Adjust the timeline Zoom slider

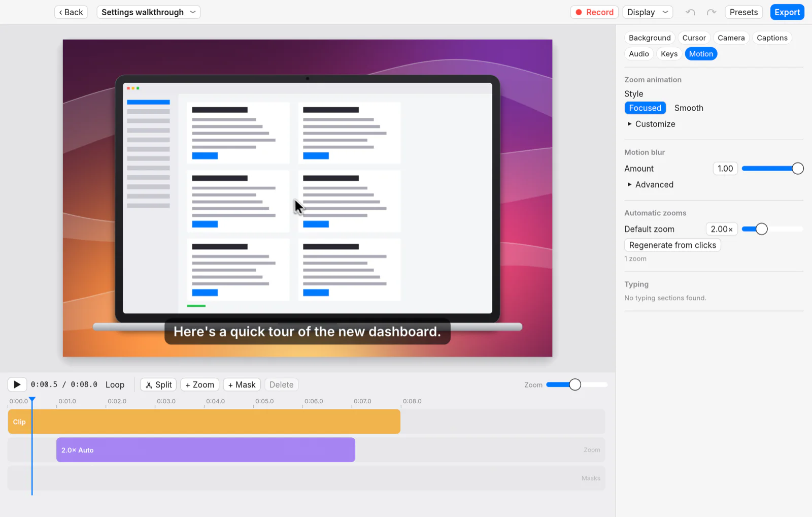tap(574, 384)
